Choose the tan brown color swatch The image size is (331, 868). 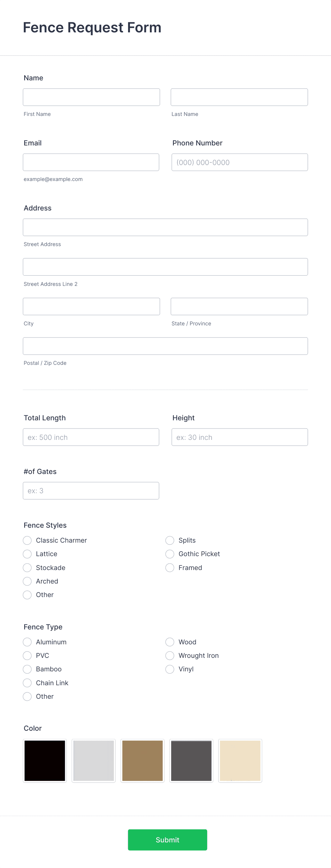click(x=142, y=760)
